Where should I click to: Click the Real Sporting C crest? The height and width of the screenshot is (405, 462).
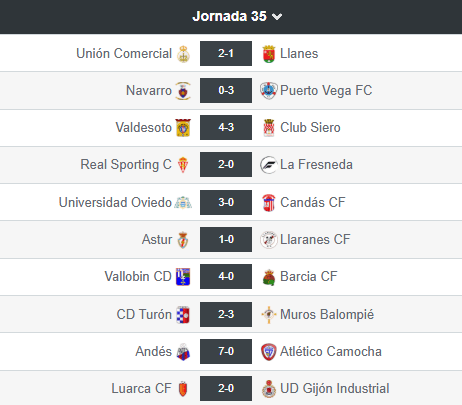point(183,165)
